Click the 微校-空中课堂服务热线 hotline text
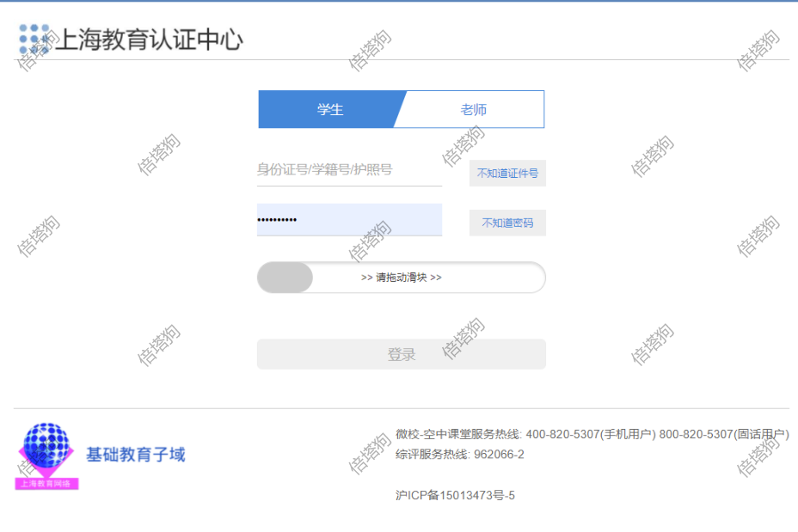The height and width of the screenshot is (532, 798). click(x=592, y=434)
